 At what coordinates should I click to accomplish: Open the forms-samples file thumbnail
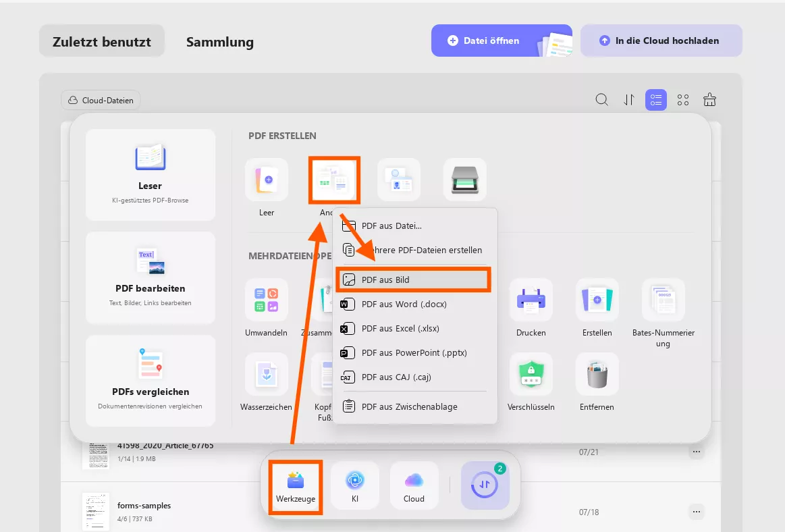click(96, 512)
